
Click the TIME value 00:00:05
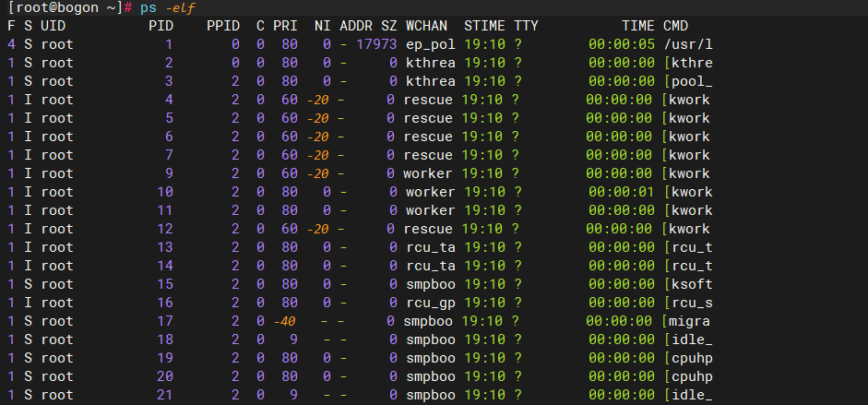click(x=622, y=44)
